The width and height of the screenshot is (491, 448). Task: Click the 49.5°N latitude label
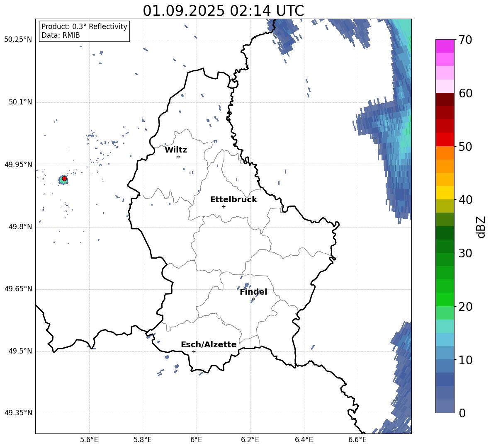(20, 351)
